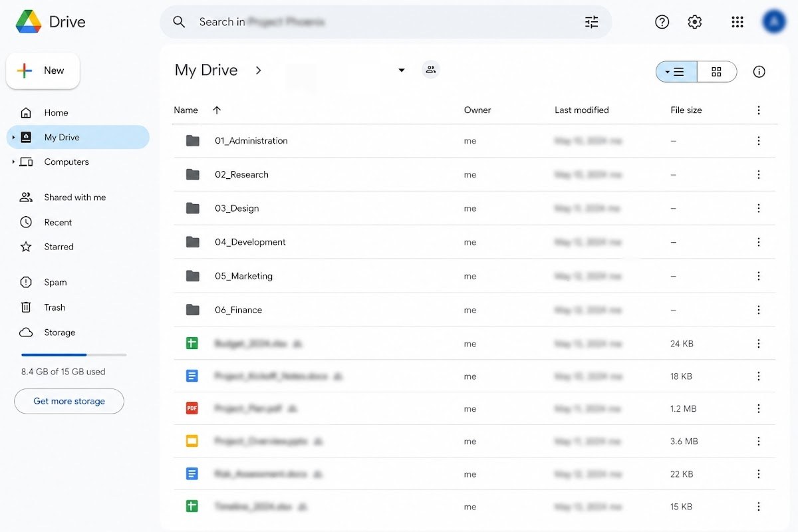
Task: Click the share people icon beside breadcrumb
Action: point(431,69)
